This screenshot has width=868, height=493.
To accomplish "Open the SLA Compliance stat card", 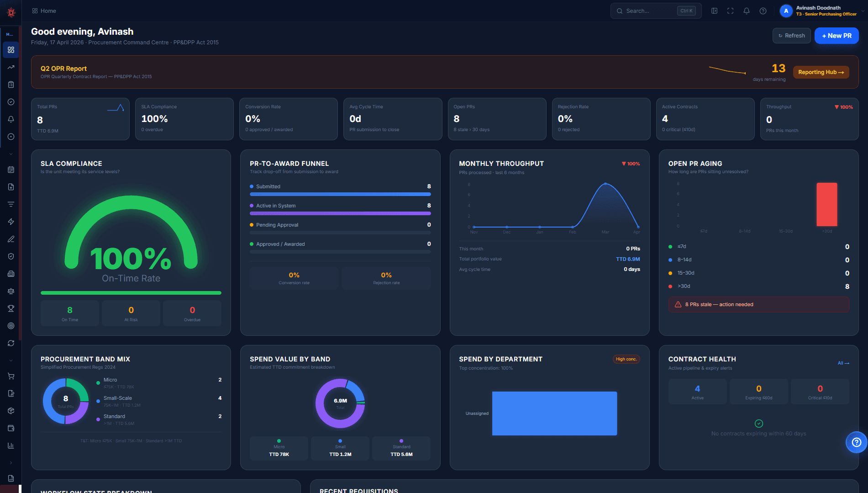I will coord(184,119).
